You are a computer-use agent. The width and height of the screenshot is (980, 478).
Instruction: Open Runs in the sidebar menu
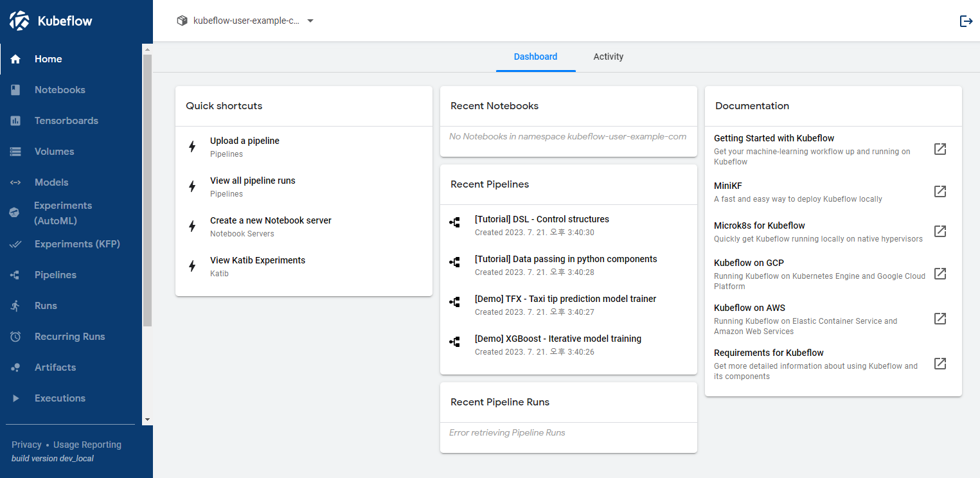(x=71, y=306)
